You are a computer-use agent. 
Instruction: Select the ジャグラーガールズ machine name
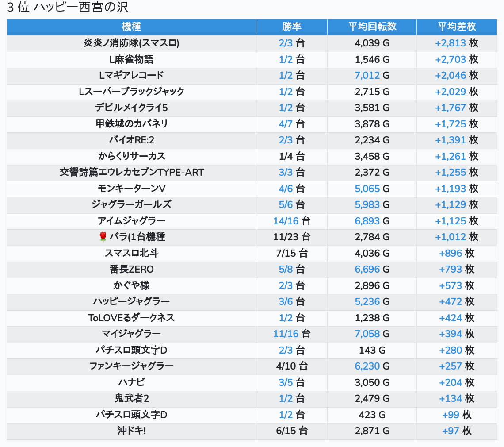tap(131, 204)
